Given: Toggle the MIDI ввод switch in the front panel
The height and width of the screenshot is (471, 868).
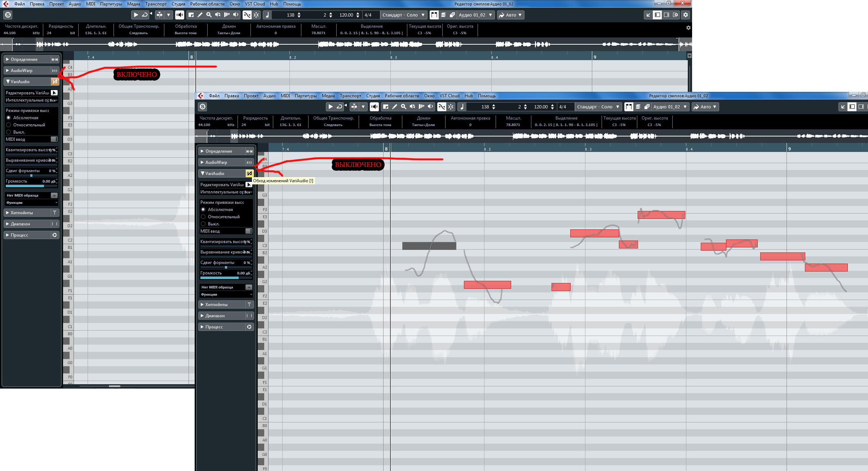Looking at the screenshot, I should (x=249, y=231).
